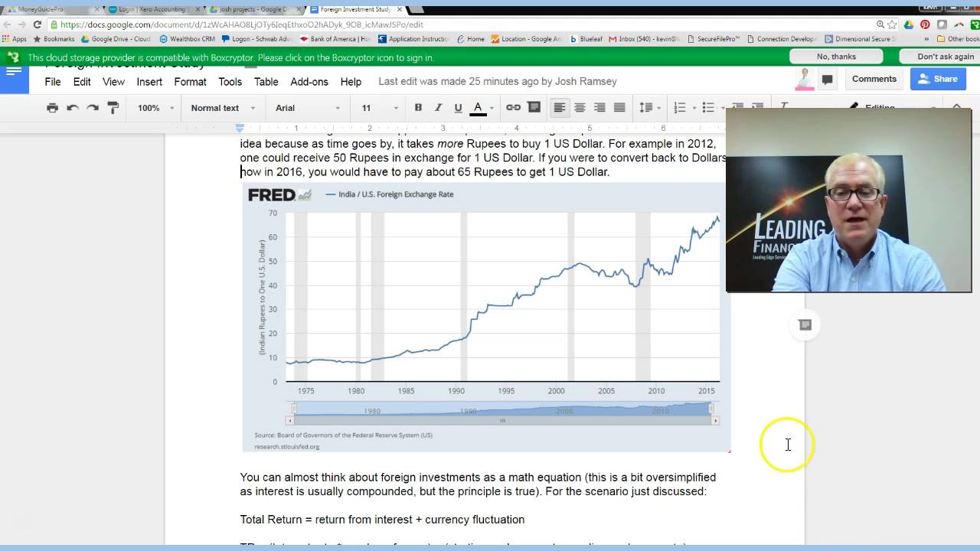The height and width of the screenshot is (551, 980).
Task: Justify the text alignment
Action: [x=619, y=108]
